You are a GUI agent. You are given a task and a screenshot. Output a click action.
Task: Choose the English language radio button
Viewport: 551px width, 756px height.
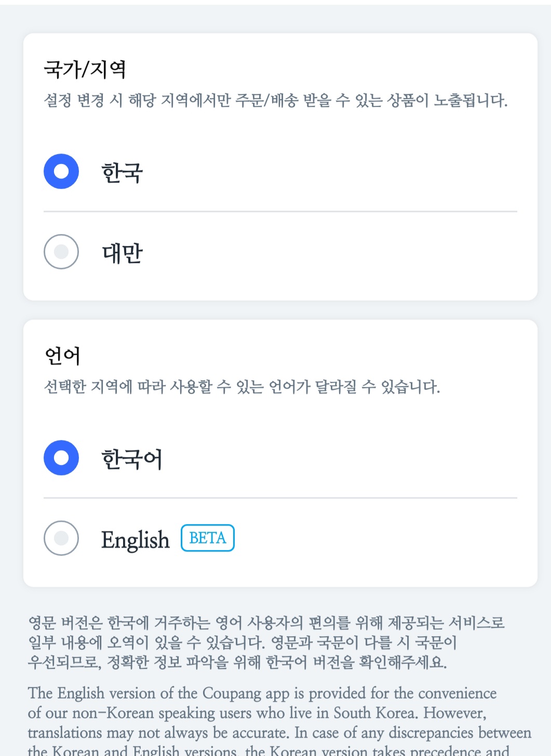61,538
